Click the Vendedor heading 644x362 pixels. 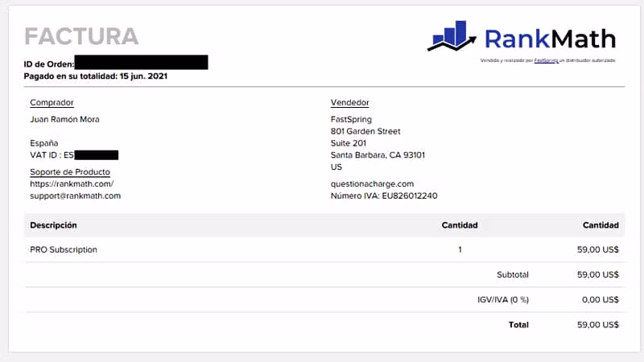pyautogui.click(x=350, y=103)
